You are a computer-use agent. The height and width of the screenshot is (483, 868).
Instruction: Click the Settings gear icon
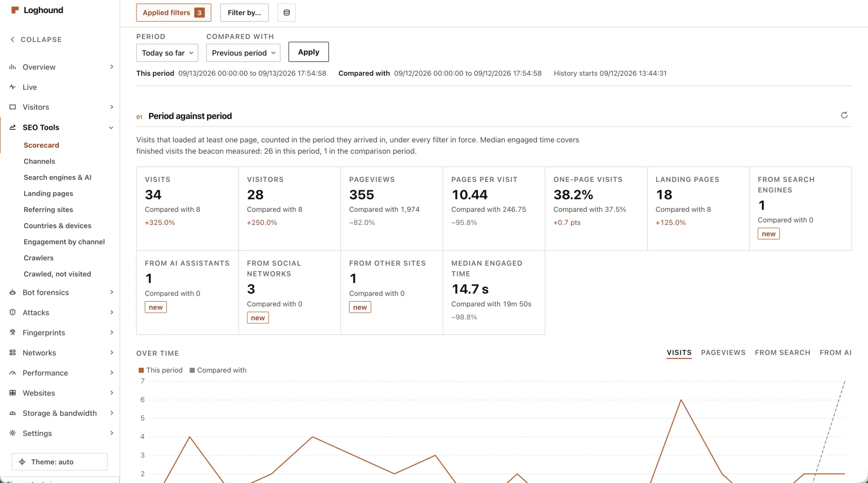click(13, 433)
